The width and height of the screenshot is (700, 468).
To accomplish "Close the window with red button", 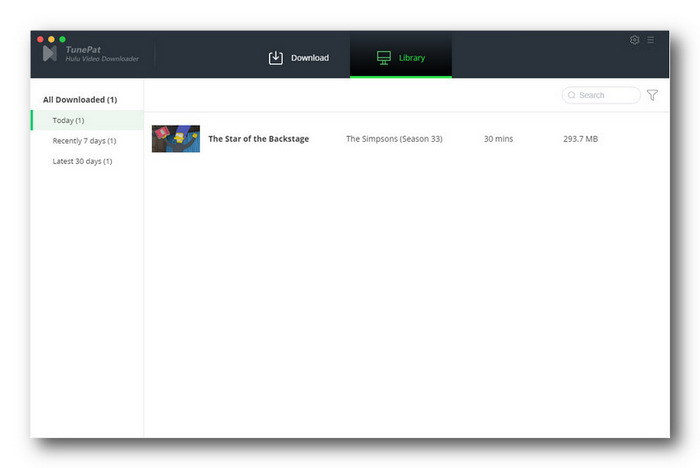I will 40,39.
